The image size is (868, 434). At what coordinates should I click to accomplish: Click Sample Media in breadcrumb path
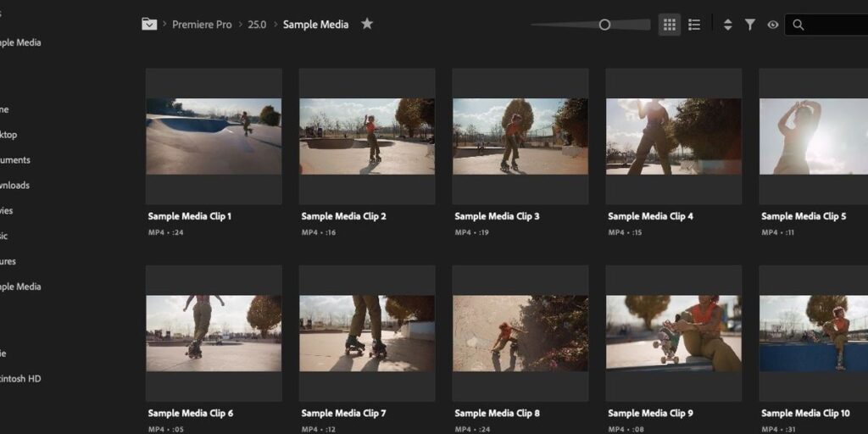(315, 25)
